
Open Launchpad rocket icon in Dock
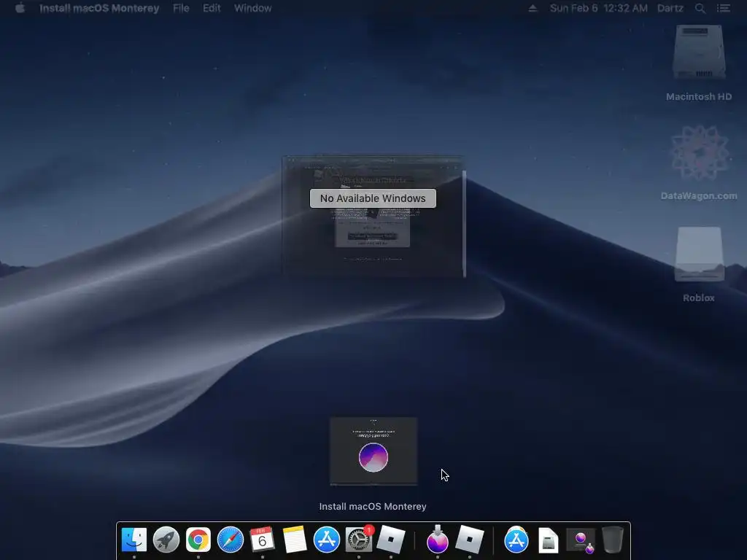click(166, 540)
